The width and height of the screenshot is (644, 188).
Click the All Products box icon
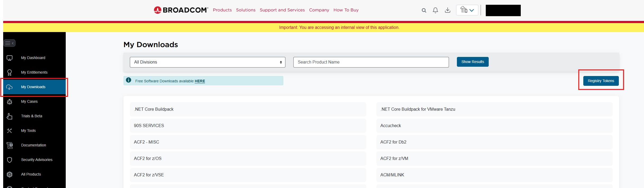pos(10,174)
